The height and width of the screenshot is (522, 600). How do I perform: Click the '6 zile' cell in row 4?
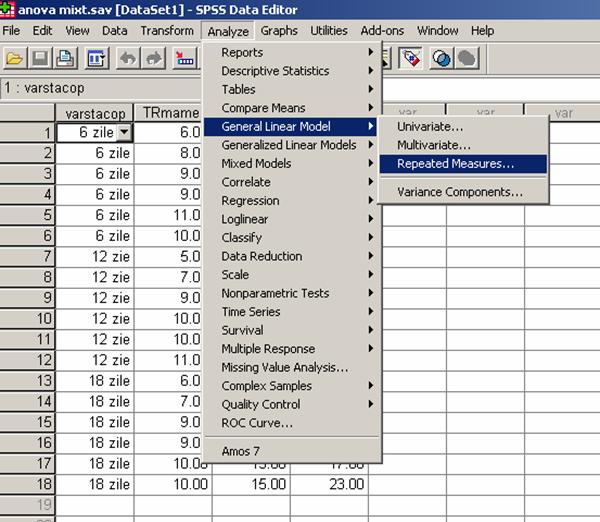(95, 194)
